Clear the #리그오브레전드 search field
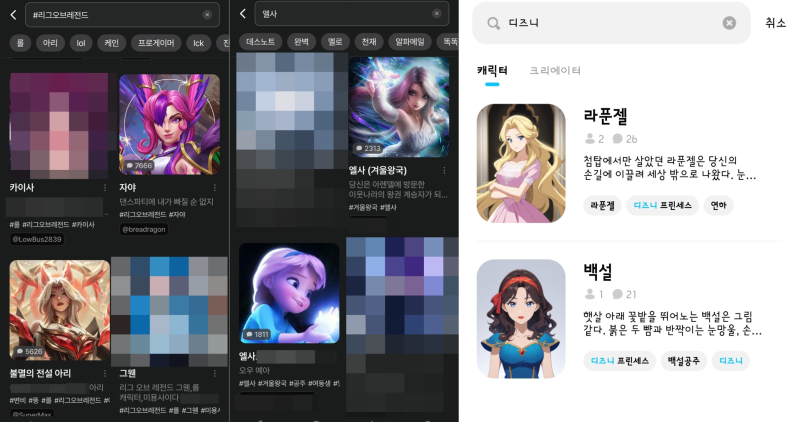 (207, 15)
